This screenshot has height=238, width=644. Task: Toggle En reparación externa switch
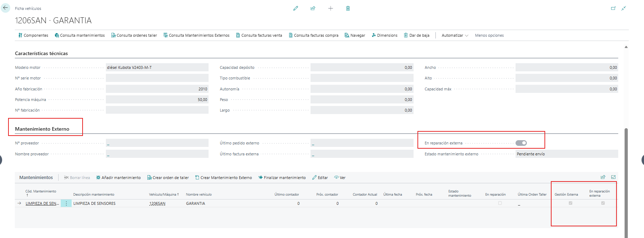point(521,143)
